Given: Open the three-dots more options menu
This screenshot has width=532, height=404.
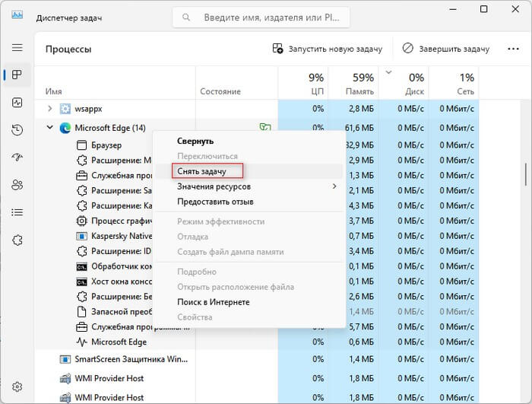Looking at the screenshot, I should click(x=513, y=49).
